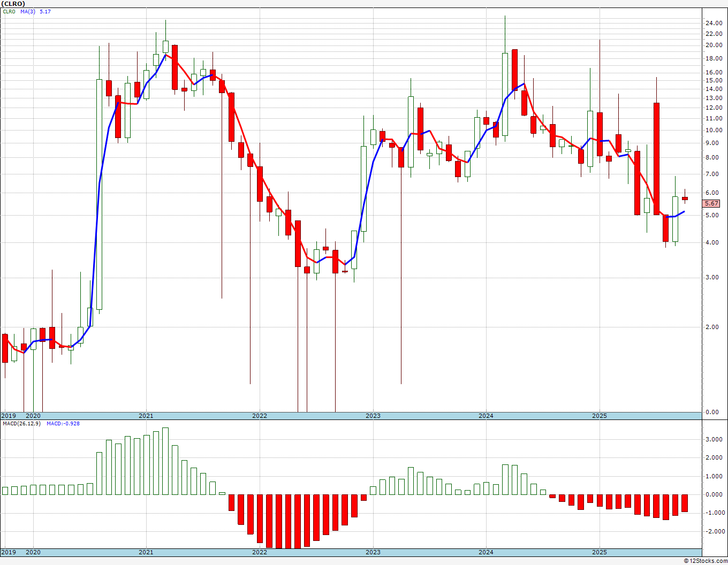Select 2020 on the price chart time axis
728x565 pixels.
coord(33,416)
